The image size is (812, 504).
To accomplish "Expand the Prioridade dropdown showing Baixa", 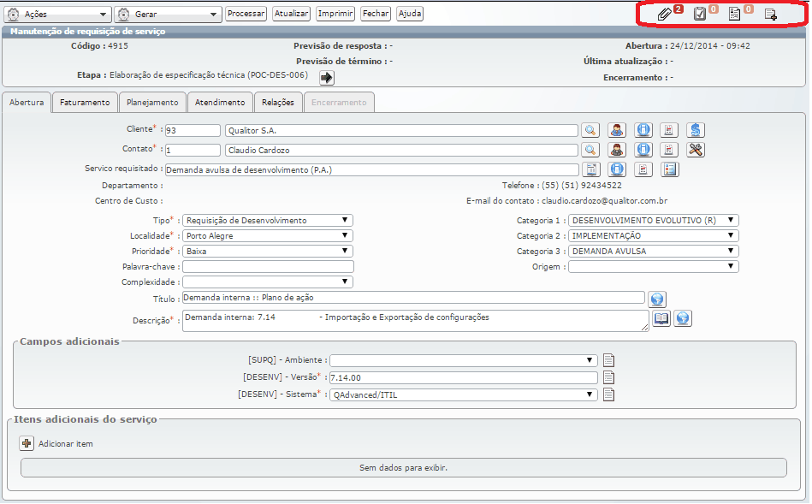I will click(x=267, y=252).
